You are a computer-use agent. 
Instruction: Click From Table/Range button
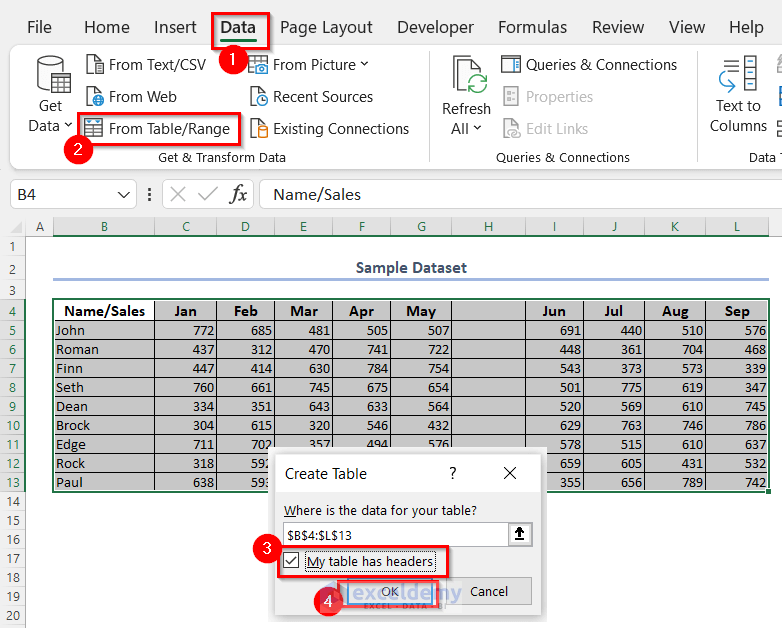158,129
